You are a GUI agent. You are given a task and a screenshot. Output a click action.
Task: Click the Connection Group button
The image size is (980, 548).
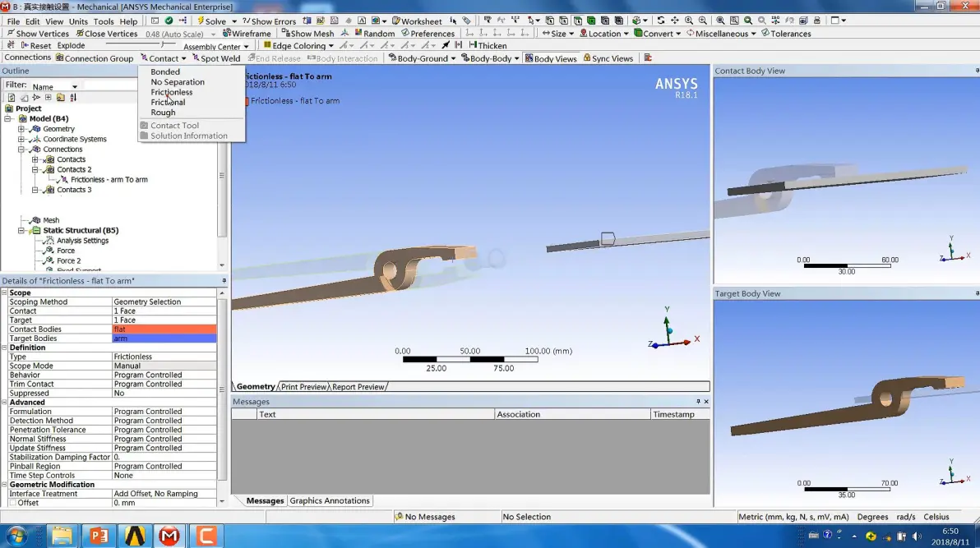tap(95, 58)
